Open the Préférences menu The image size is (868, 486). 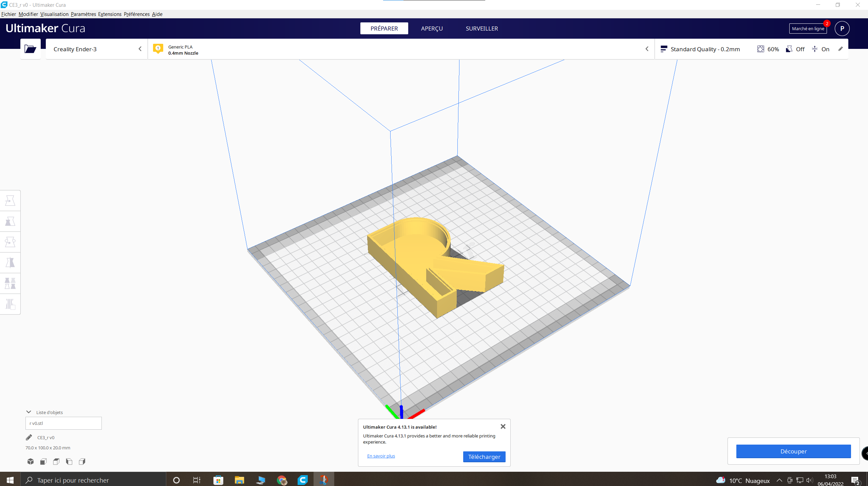(x=136, y=14)
